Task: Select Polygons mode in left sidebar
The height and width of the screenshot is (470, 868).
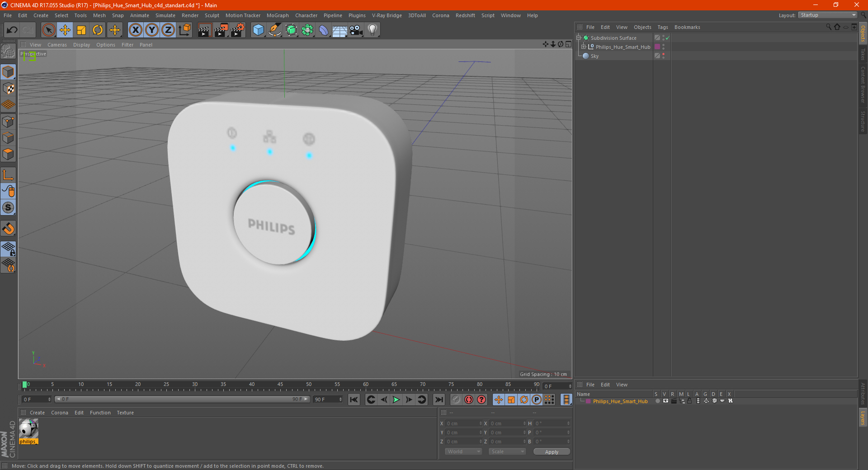Action: tap(8, 154)
